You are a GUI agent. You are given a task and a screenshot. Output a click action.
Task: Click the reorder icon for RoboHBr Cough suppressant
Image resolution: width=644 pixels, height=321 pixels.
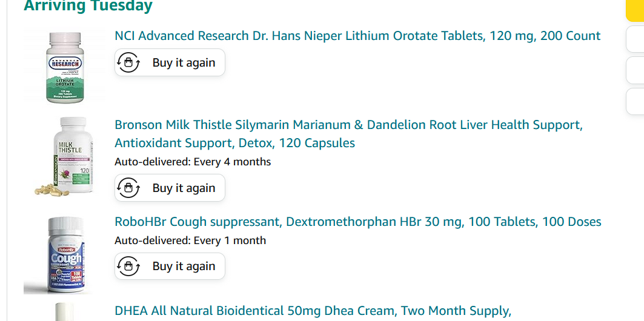pos(128,266)
